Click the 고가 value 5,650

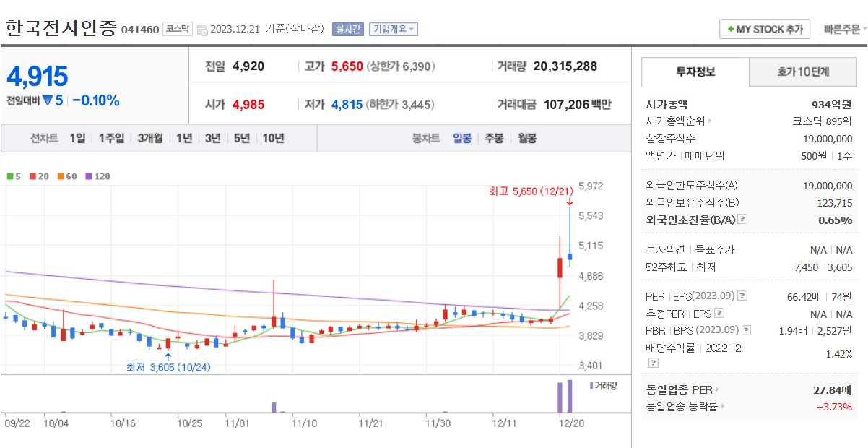pos(347,66)
